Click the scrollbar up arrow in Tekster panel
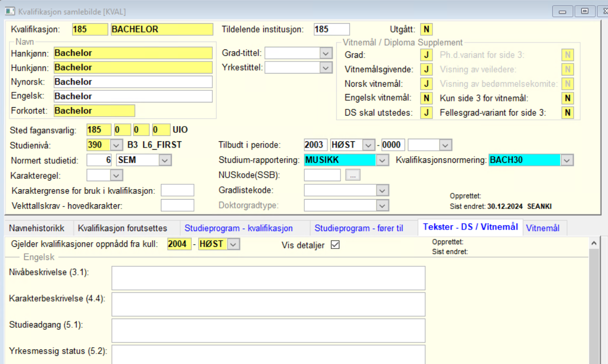Image resolution: width=608 pixels, height=364 pixels. [594, 243]
